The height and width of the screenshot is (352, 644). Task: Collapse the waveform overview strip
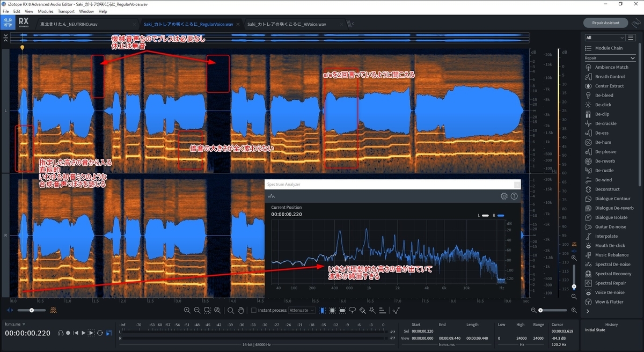(x=5, y=38)
